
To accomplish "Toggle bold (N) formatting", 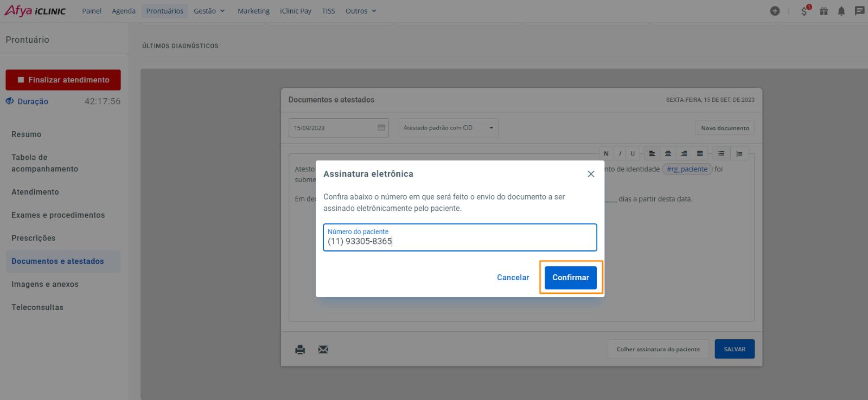I will click(606, 154).
